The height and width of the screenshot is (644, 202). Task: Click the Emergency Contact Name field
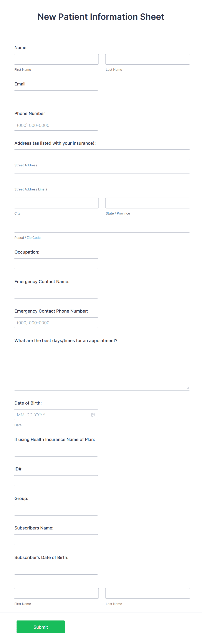click(56, 293)
